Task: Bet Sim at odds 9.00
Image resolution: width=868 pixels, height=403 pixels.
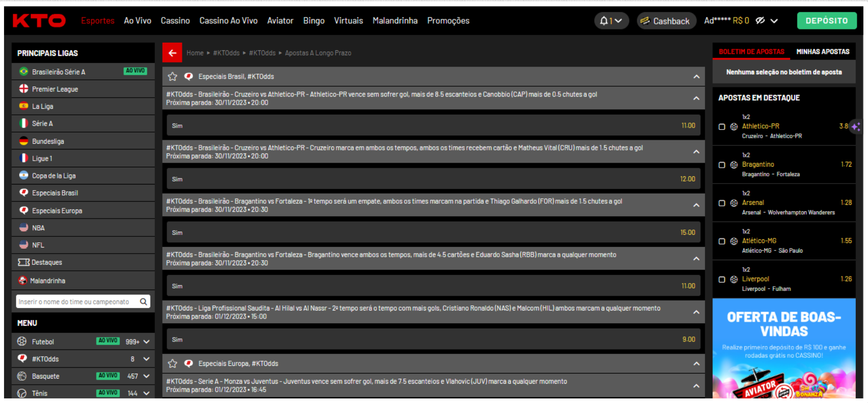Action: point(433,339)
